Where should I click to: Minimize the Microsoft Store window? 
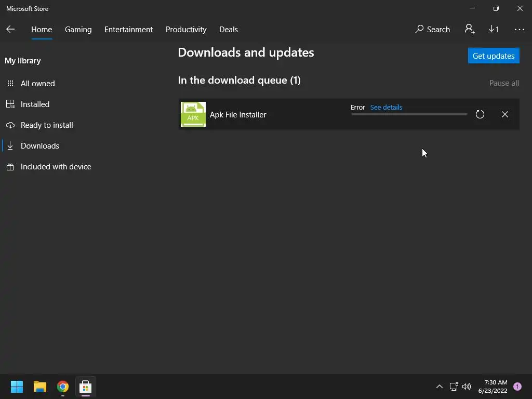472,8
